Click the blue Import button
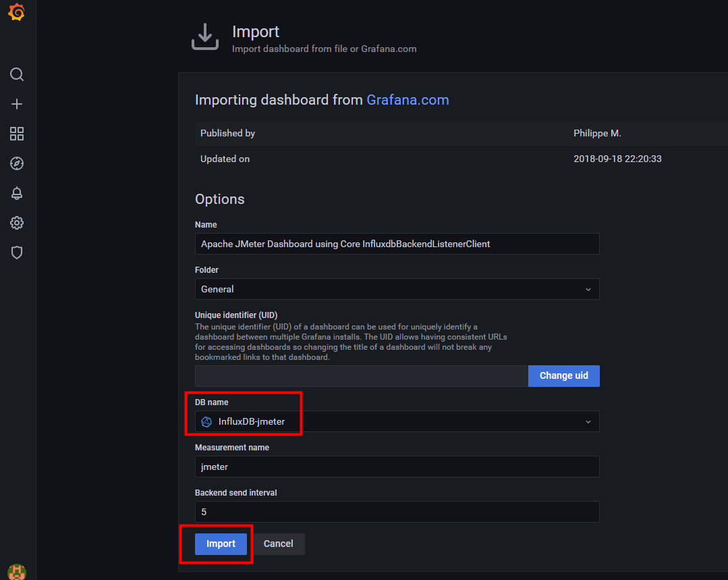Image resolution: width=728 pixels, height=580 pixels. [221, 544]
